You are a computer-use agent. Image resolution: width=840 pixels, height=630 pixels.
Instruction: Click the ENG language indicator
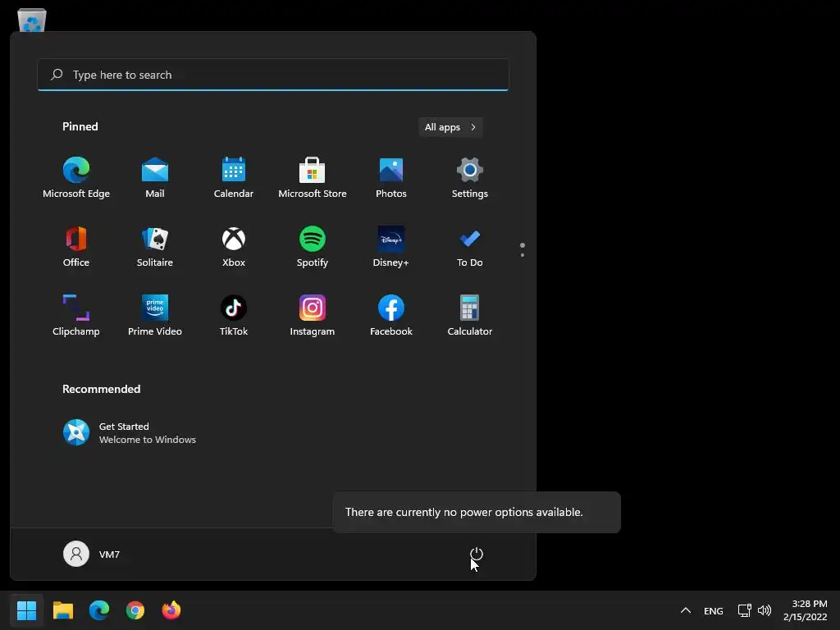coord(713,610)
